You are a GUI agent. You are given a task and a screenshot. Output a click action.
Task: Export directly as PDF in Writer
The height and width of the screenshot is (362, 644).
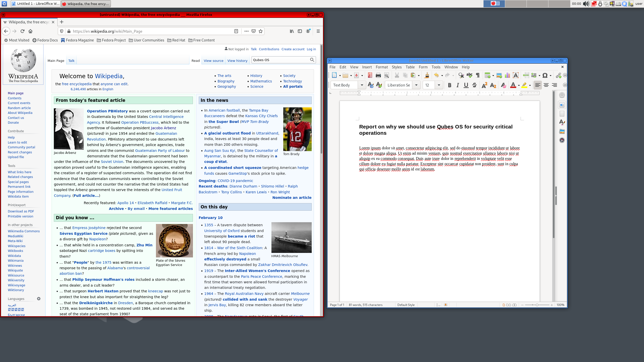(370, 75)
